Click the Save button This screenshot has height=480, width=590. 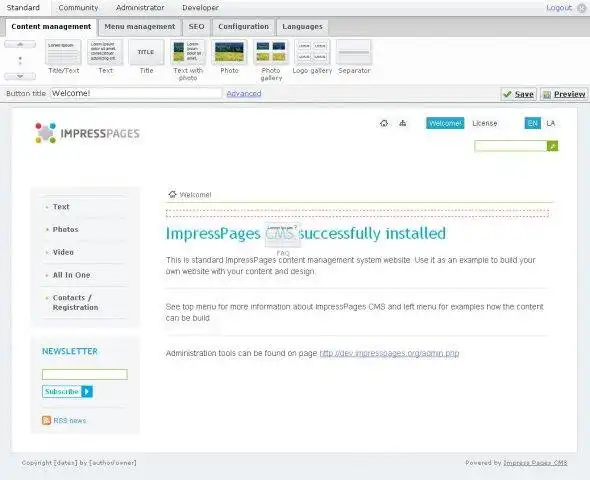coord(519,94)
